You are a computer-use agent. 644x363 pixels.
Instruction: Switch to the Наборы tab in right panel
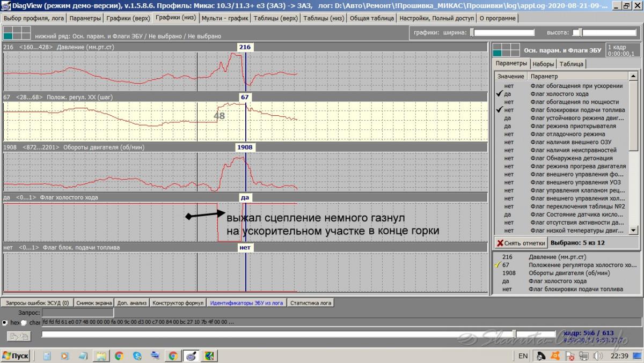click(543, 64)
